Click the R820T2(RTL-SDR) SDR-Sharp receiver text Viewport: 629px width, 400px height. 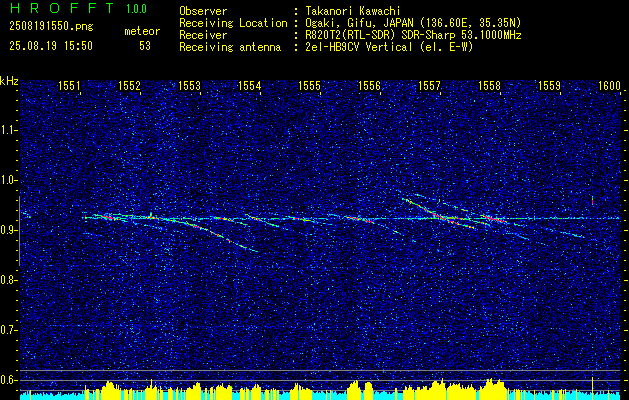[413, 35]
